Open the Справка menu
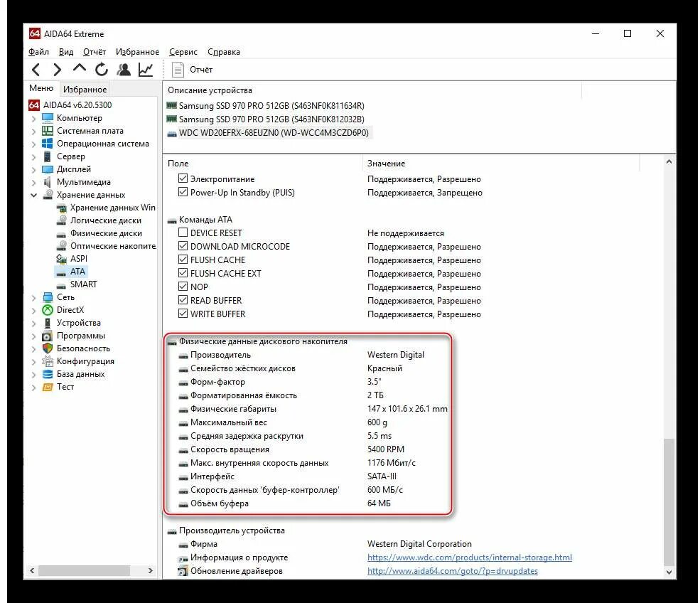Image resolution: width=700 pixels, height=603 pixels. (224, 52)
